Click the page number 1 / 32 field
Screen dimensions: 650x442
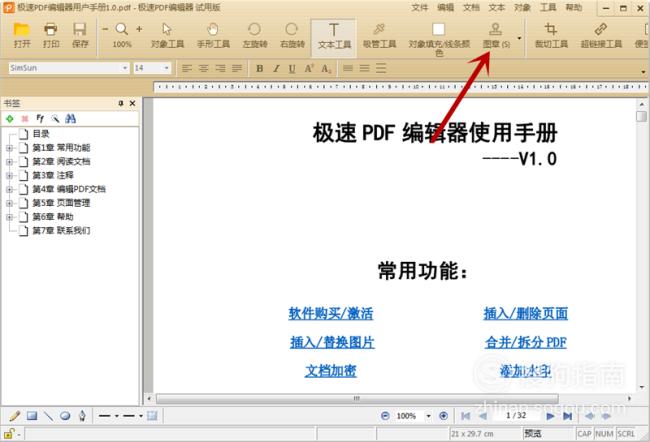pos(516,415)
